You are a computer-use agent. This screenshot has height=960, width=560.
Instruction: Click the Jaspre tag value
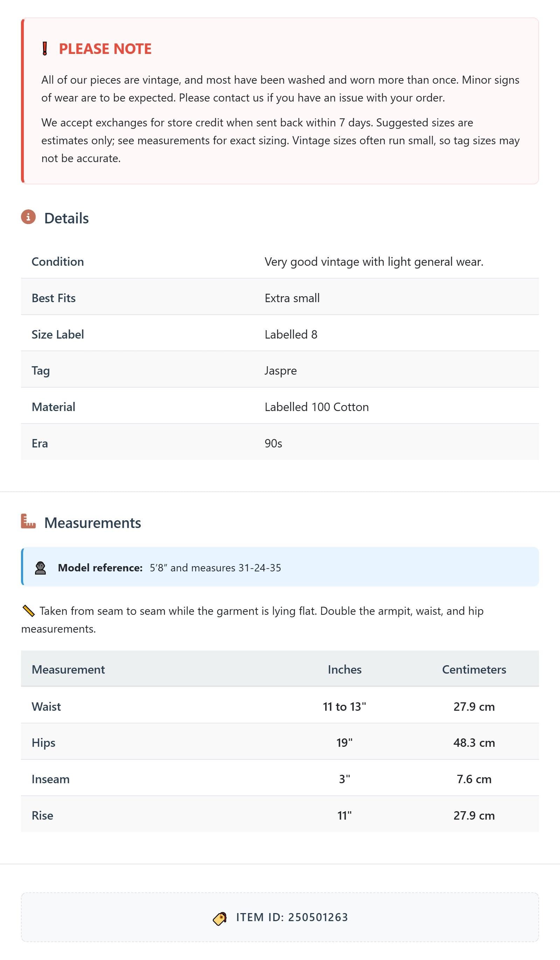[x=281, y=371]
